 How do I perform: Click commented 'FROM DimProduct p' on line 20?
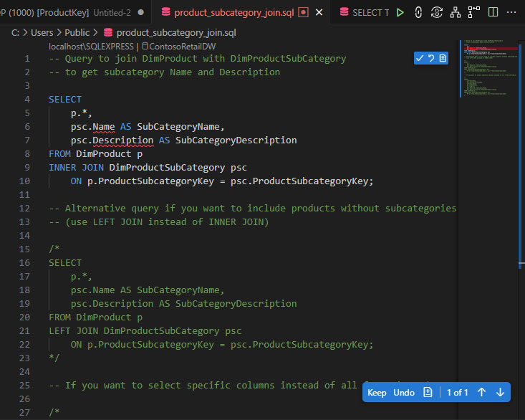[x=96, y=318]
